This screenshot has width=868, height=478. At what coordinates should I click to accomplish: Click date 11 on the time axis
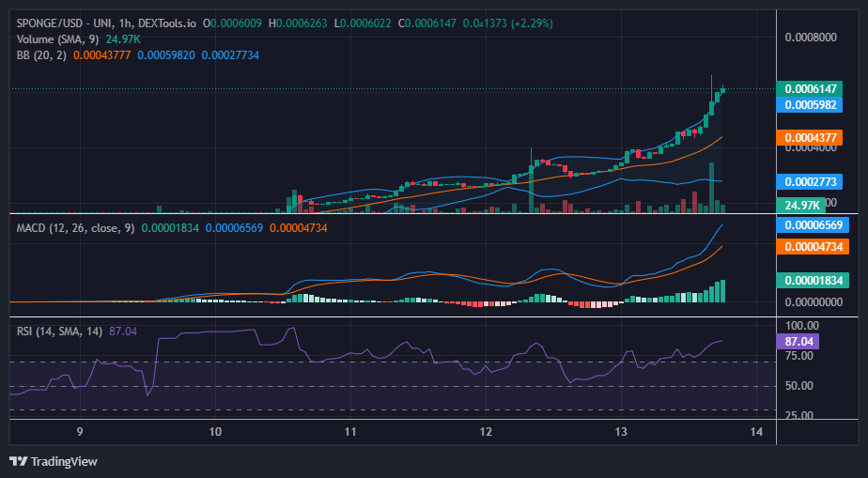350,432
